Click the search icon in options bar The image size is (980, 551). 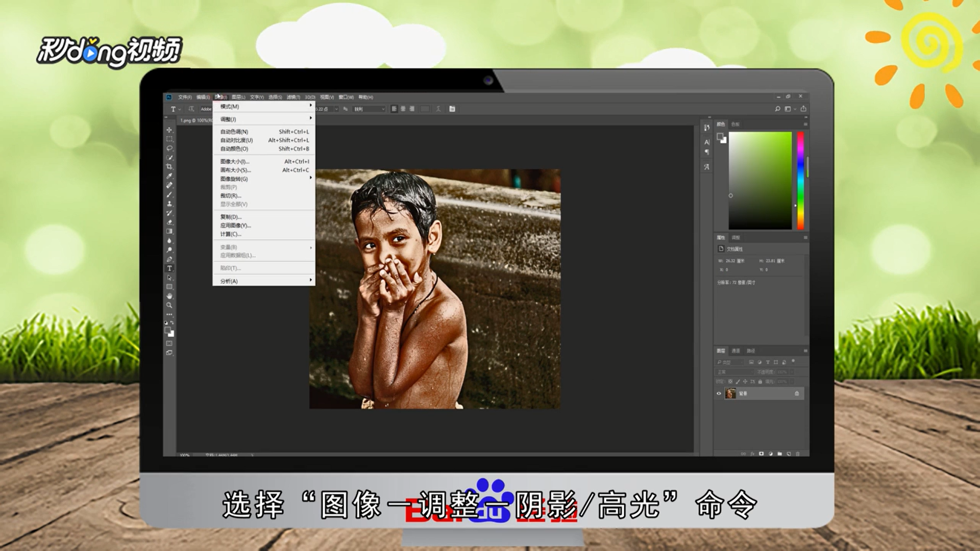777,109
